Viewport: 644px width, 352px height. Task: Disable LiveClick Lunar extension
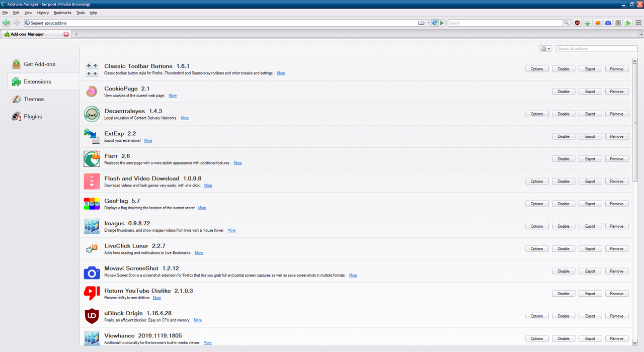(563, 249)
